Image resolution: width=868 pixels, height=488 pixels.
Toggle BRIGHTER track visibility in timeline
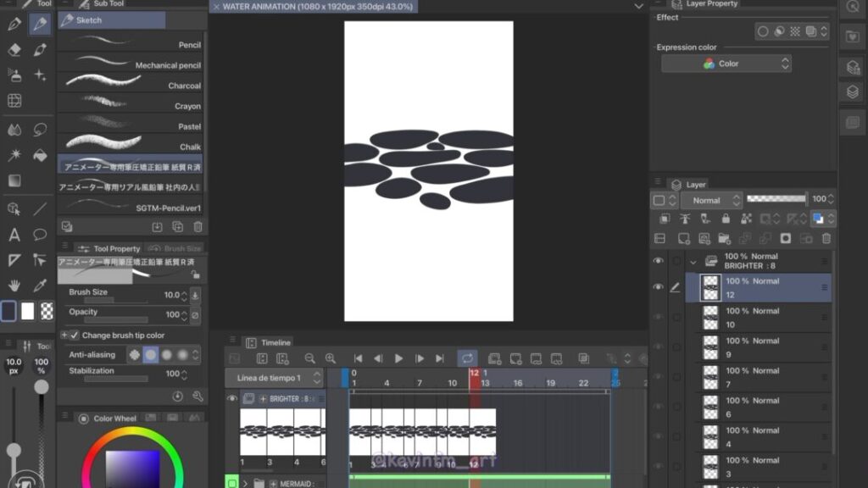click(232, 398)
